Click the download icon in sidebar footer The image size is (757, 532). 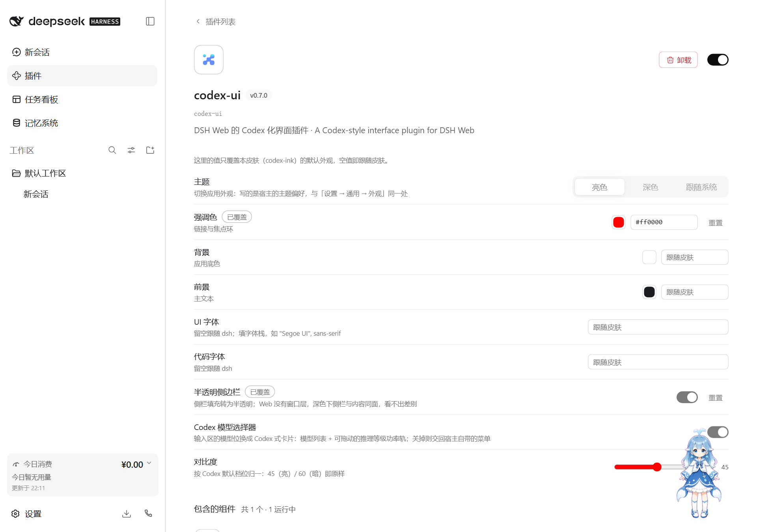pyautogui.click(x=127, y=514)
